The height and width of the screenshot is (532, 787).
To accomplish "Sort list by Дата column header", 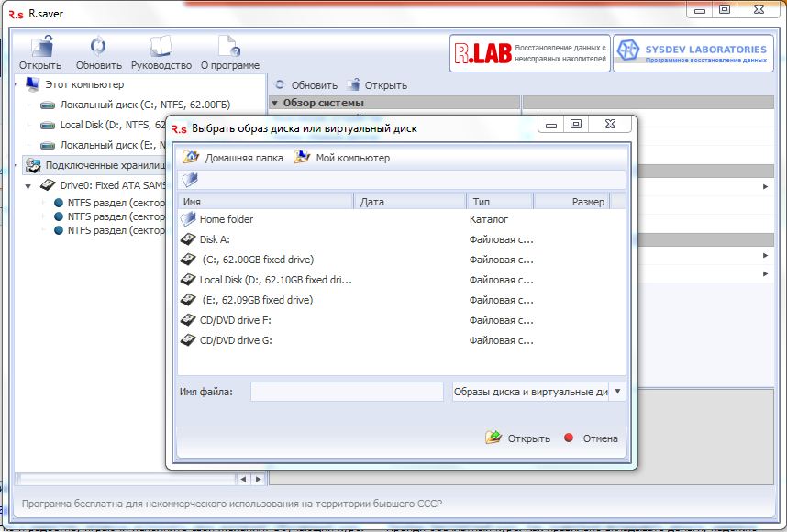I will click(411, 202).
